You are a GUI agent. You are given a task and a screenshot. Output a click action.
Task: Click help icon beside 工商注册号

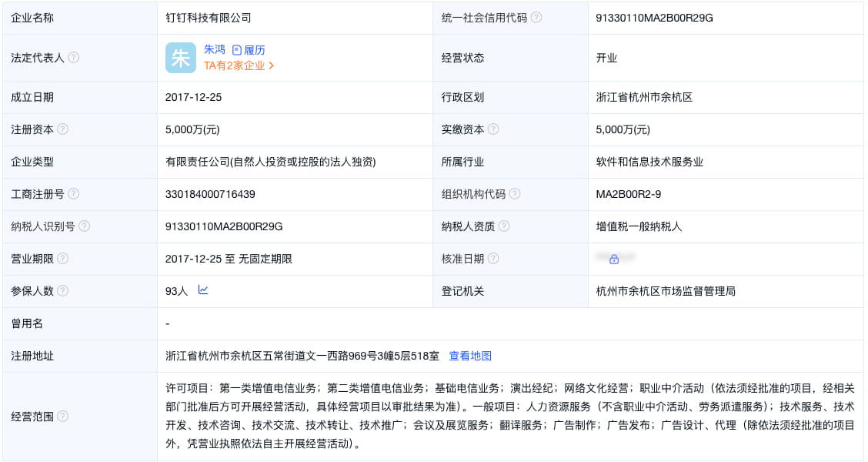pyautogui.click(x=73, y=194)
